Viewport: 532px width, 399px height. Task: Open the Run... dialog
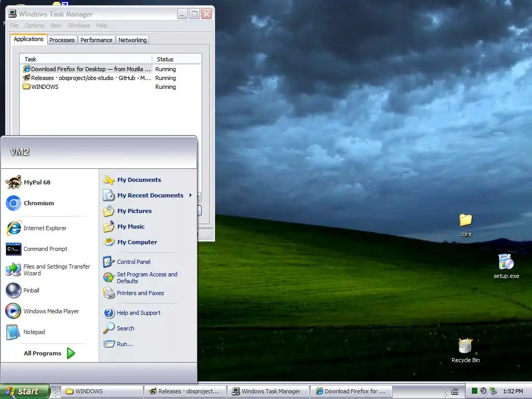click(118, 344)
